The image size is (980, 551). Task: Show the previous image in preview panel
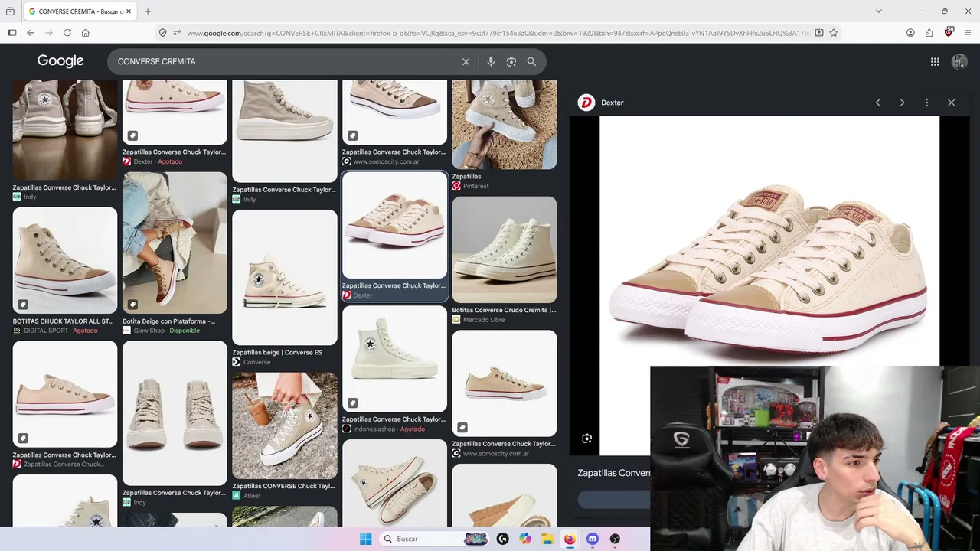[878, 103]
